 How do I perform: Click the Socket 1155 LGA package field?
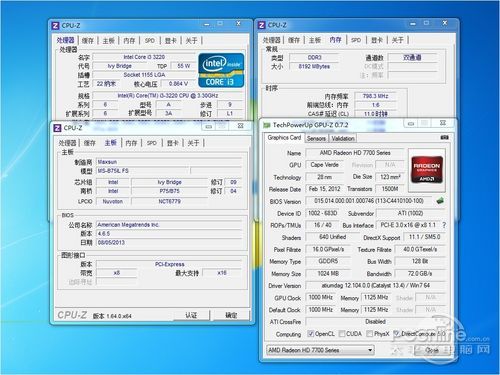(x=144, y=75)
